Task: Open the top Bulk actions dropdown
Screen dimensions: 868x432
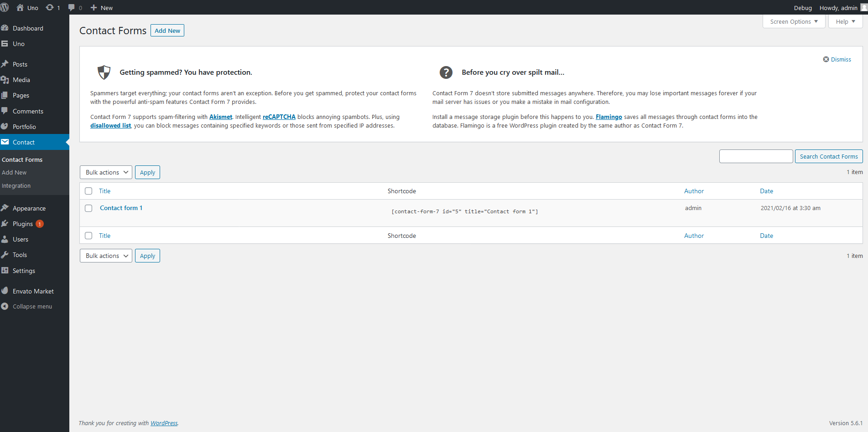Action: click(106, 172)
